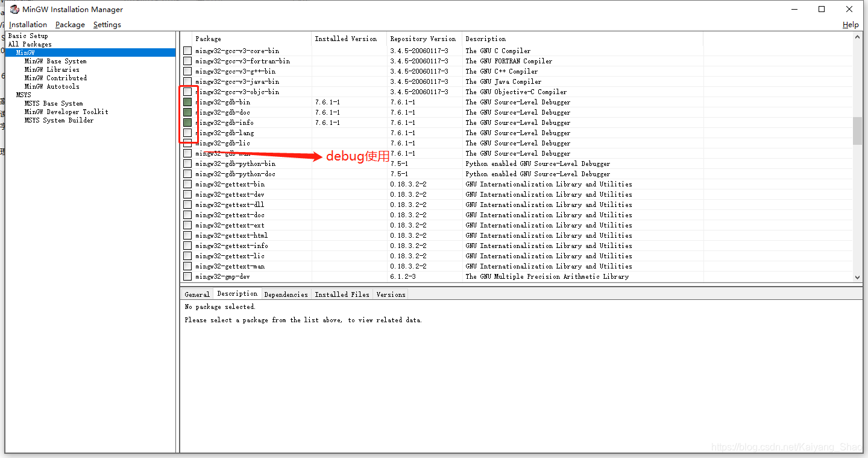Screen dimensions: 868x458
Task: Select MSYS Base System category
Action: pyautogui.click(x=54, y=103)
